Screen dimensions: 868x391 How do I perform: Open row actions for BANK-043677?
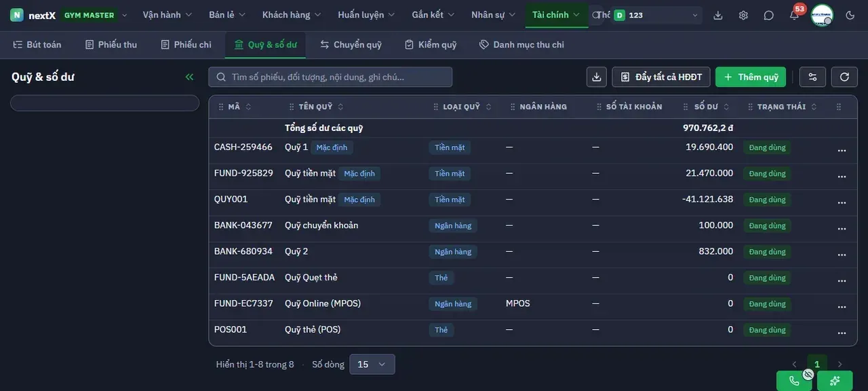pos(842,229)
